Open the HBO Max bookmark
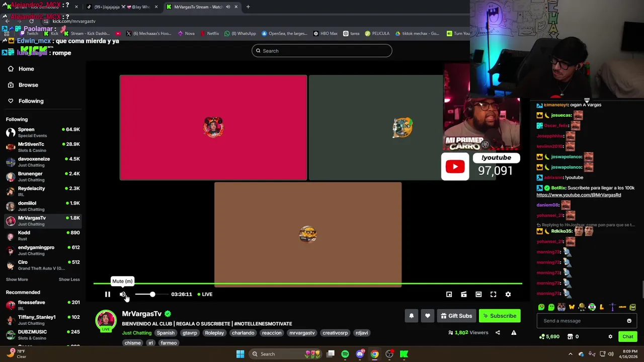644x362 pixels. (x=325, y=34)
